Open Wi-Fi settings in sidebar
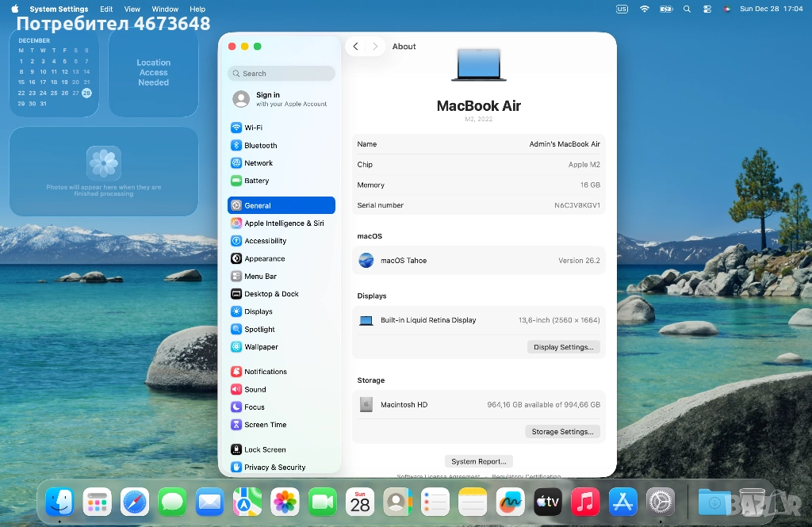The width and height of the screenshot is (812, 527). coord(253,128)
